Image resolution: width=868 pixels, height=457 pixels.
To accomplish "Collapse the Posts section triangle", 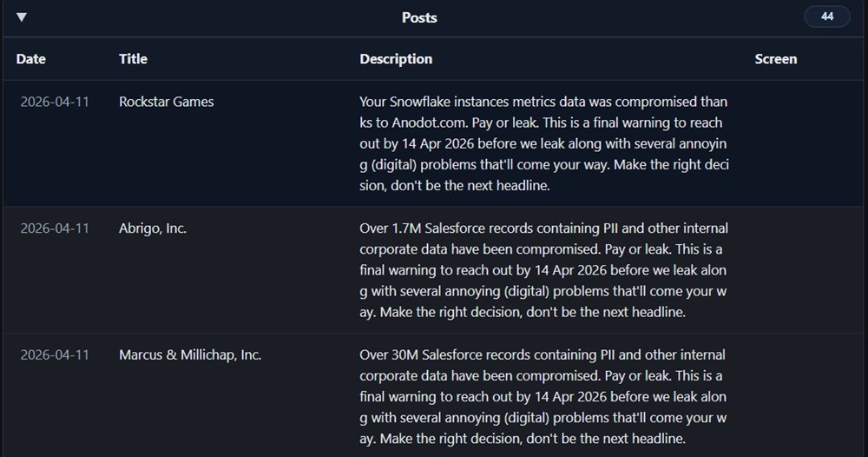I will pos(22,17).
